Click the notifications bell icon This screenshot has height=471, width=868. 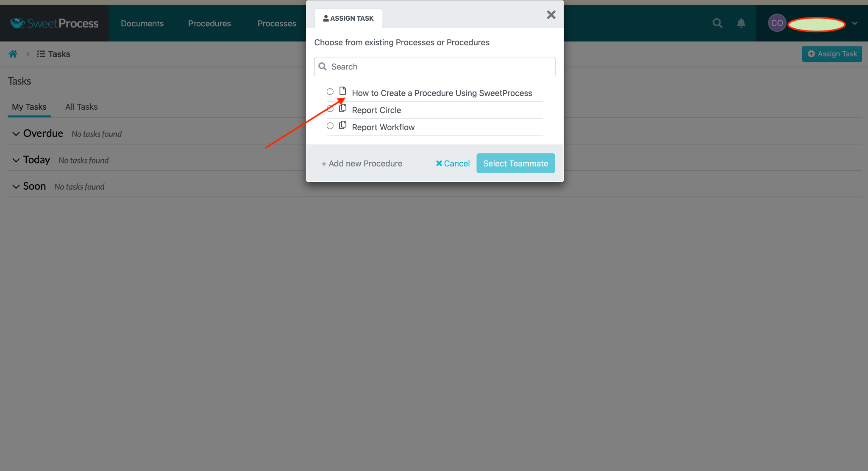742,23
